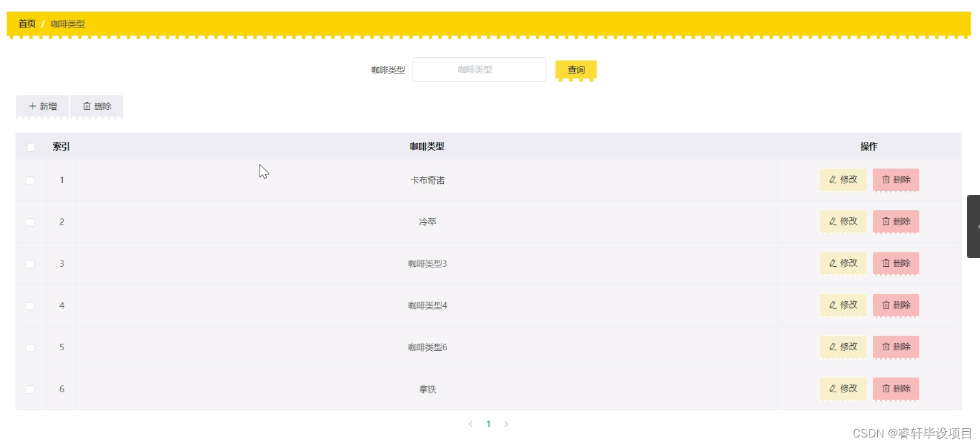Click the previous page arrow

[471, 424]
